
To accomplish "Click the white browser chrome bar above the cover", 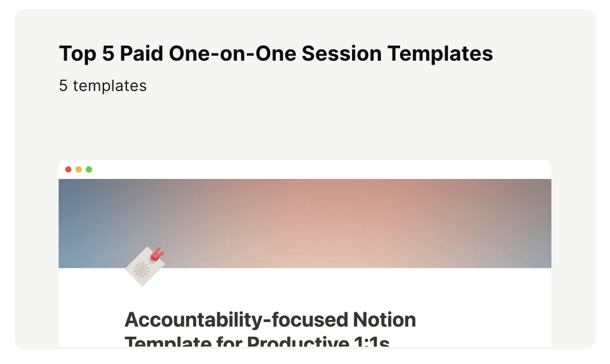I will [x=303, y=169].
